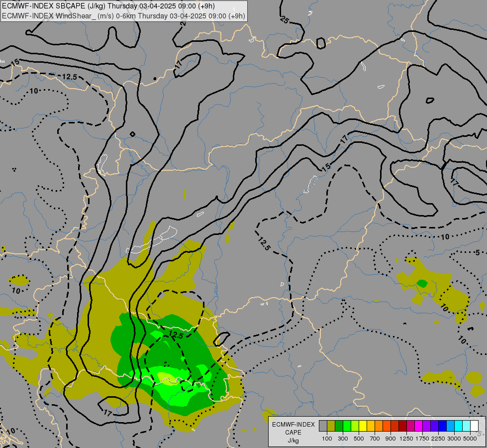
Task: Pick the pure blue legend swatch
Action: 443,426
